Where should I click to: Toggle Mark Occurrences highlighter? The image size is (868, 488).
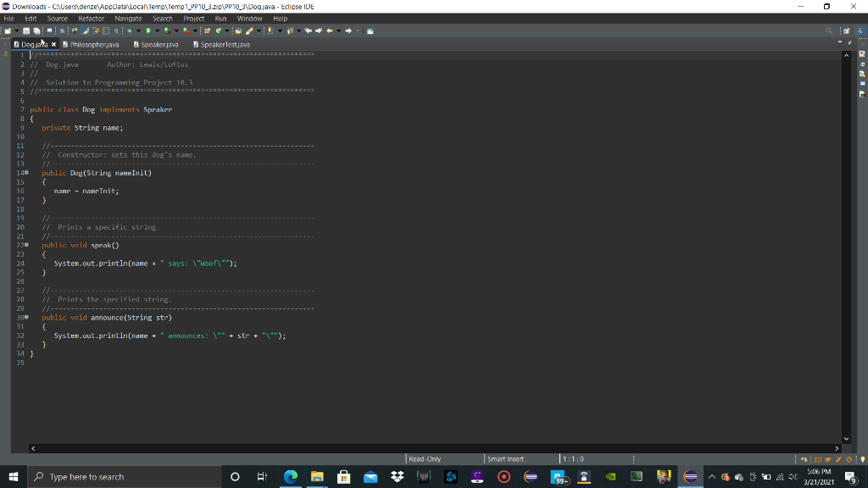tap(86, 31)
